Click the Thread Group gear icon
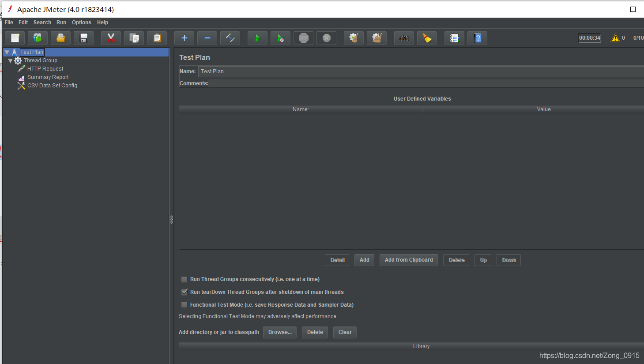This screenshot has width=644, height=364. coord(18,60)
